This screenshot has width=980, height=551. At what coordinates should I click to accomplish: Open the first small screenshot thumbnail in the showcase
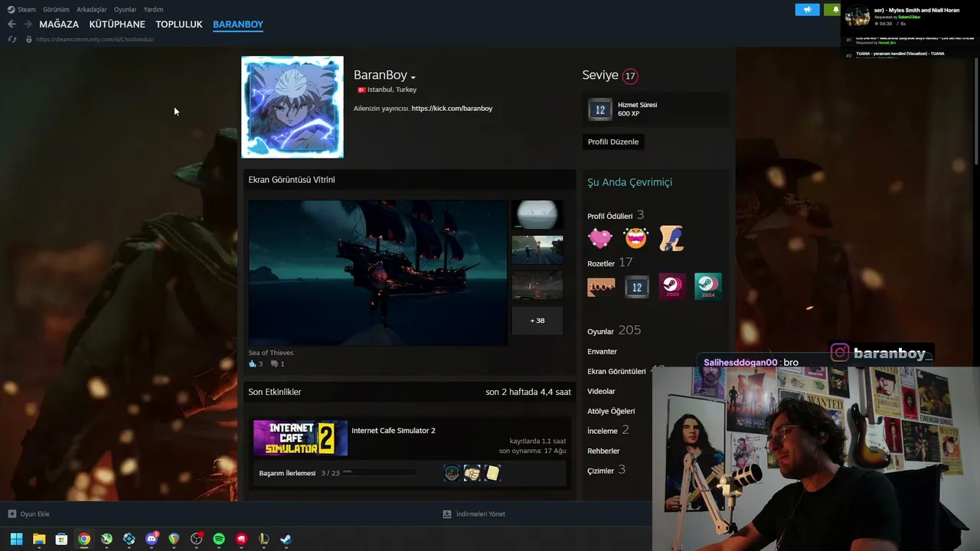pyautogui.click(x=537, y=215)
